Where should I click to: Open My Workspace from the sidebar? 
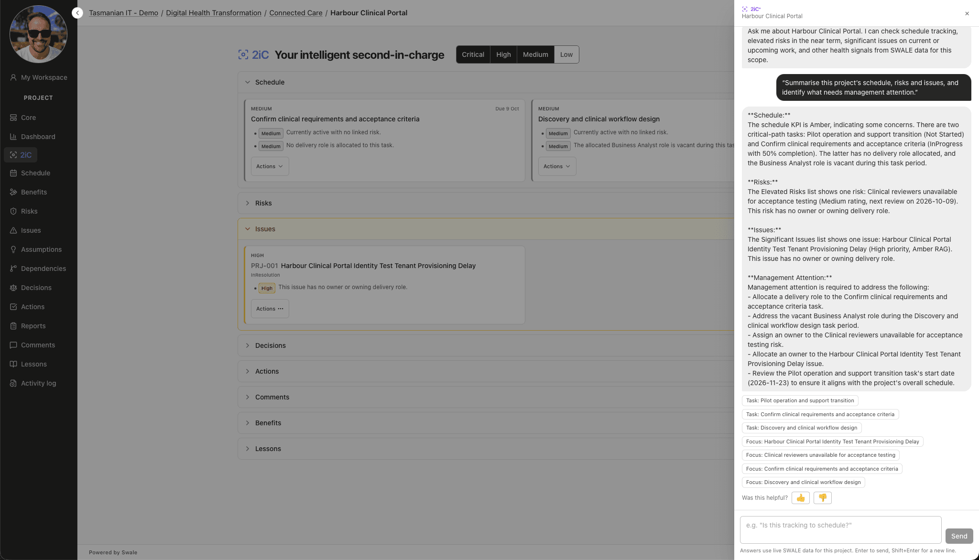(x=39, y=77)
